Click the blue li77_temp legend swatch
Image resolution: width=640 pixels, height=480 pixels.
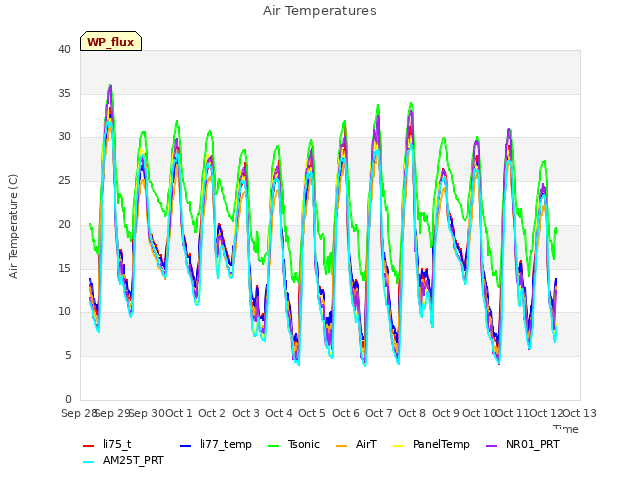(186, 445)
